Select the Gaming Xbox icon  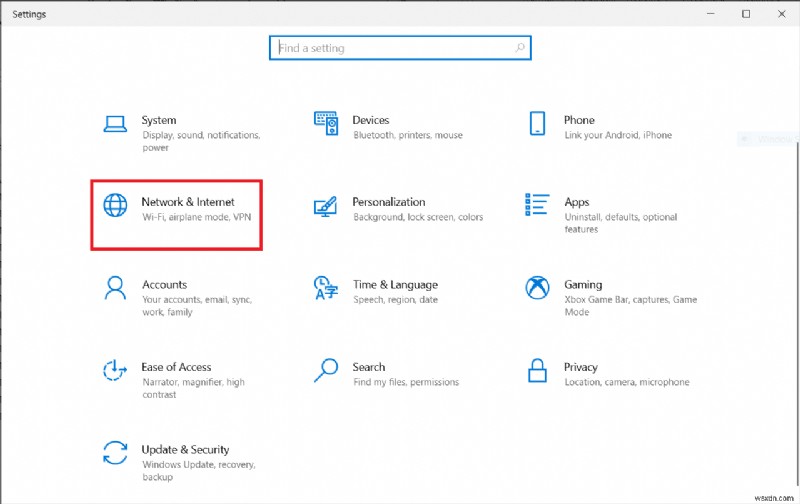(537, 288)
